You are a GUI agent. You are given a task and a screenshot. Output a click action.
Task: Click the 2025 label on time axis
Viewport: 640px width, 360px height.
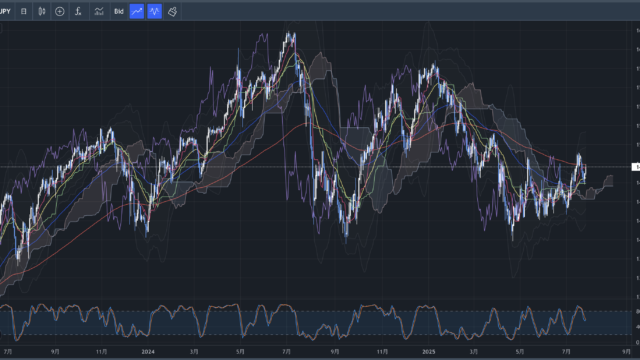pos(429,351)
